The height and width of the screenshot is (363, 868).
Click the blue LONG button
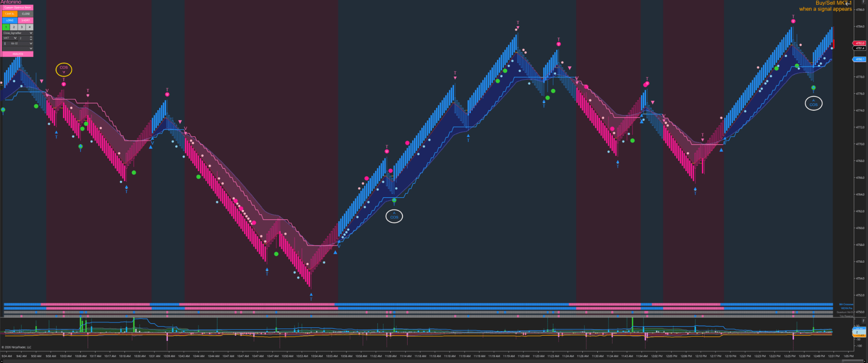click(x=10, y=20)
